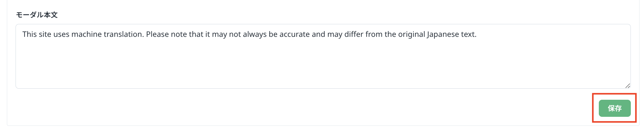Place cursor on the word "uses"
This screenshot has height=130, width=644.
click(x=61, y=34)
